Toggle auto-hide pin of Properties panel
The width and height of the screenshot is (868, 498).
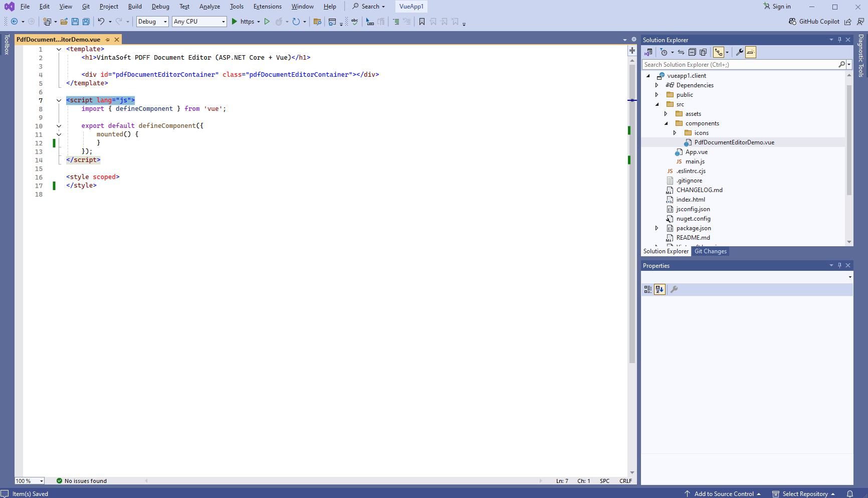point(840,265)
